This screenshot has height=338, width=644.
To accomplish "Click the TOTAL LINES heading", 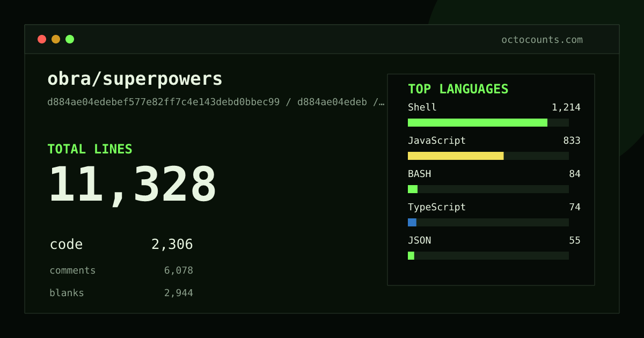I will [90, 149].
